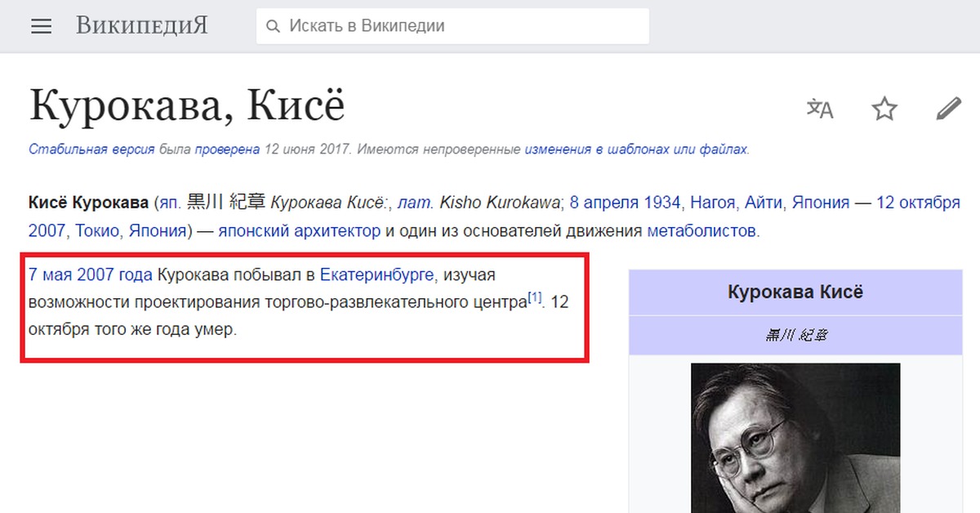The image size is (980, 513).
Task: Open 'изменения в шаблонах или файлах' link
Action: (x=635, y=149)
